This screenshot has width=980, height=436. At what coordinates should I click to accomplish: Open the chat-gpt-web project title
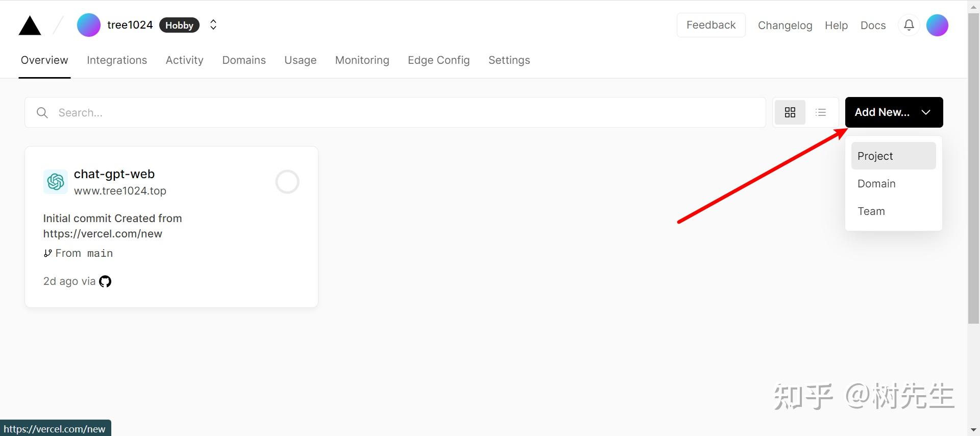(114, 174)
